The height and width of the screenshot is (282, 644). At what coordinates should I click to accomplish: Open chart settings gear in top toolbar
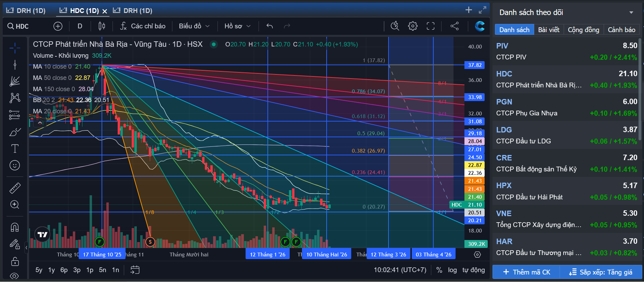click(413, 26)
